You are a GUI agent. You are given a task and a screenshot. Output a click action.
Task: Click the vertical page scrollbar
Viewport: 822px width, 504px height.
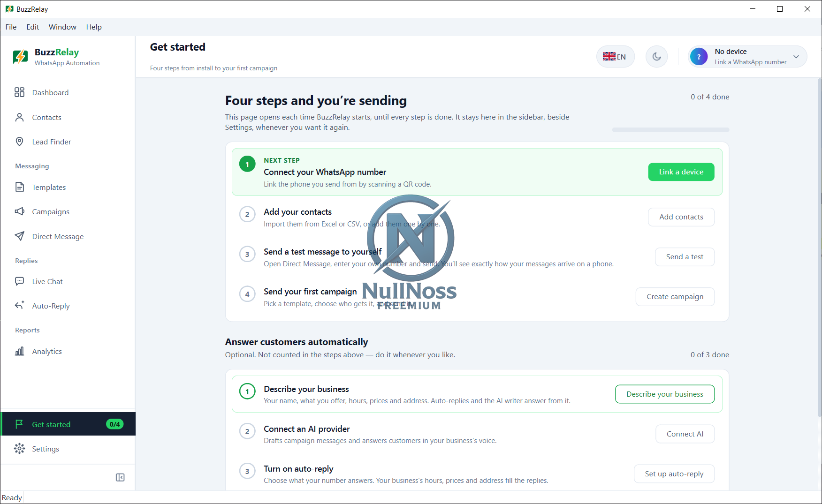point(820,248)
